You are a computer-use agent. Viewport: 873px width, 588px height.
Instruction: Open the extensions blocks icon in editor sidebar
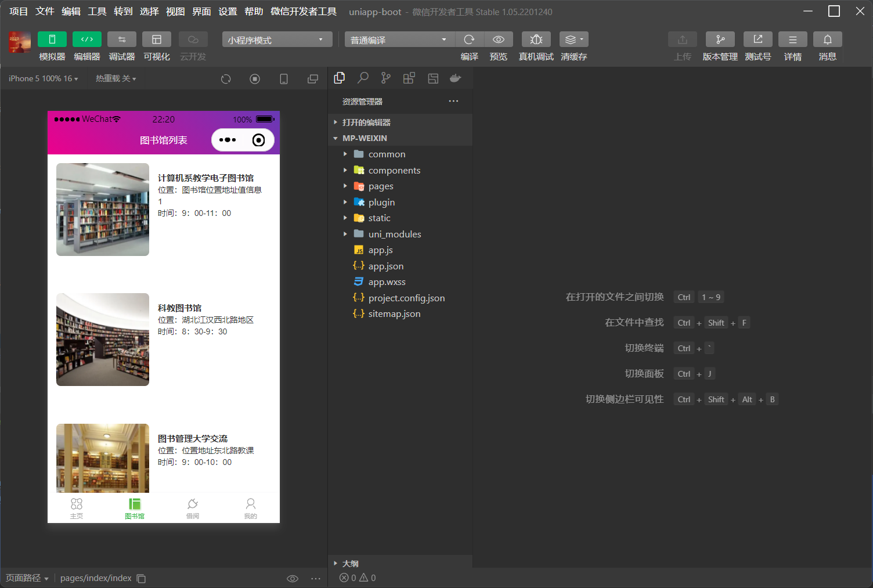(x=409, y=78)
